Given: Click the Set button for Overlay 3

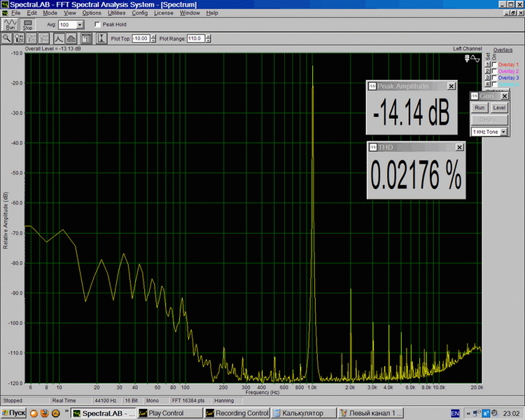Looking at the screenshot, I should 488,78.
